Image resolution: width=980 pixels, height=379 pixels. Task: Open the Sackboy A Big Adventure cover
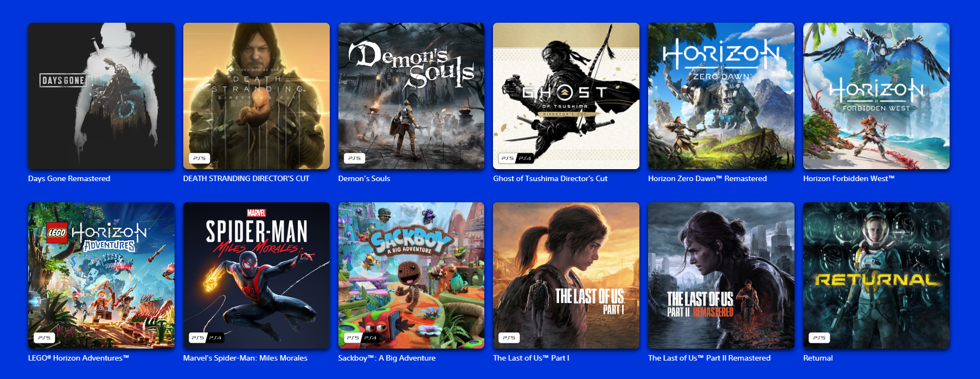pos(411,275)
